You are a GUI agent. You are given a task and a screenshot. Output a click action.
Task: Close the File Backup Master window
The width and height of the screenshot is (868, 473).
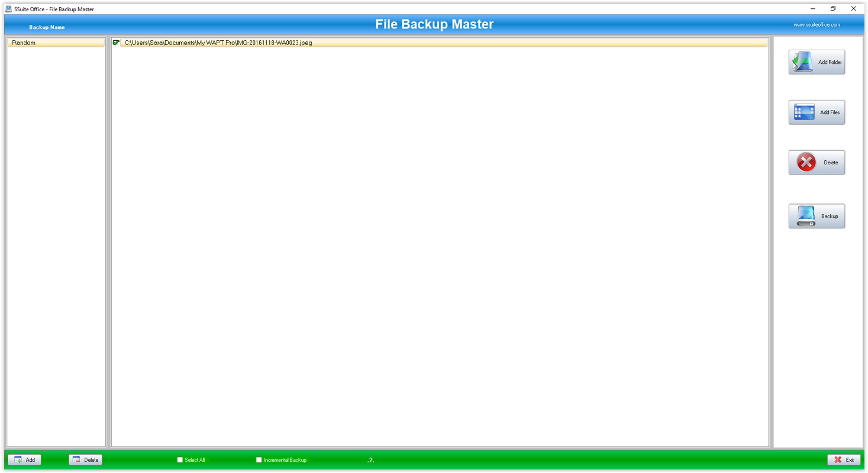pos(853,9)
